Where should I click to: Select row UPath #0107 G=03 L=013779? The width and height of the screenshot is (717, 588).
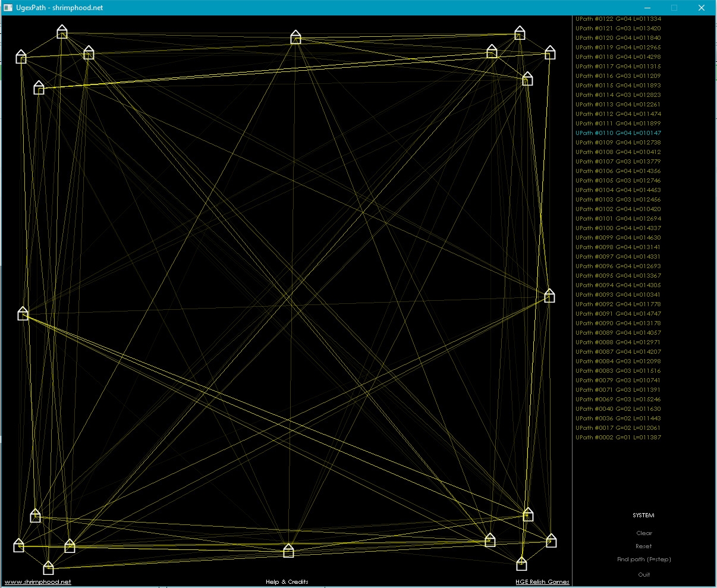click(x=618, y=162)
